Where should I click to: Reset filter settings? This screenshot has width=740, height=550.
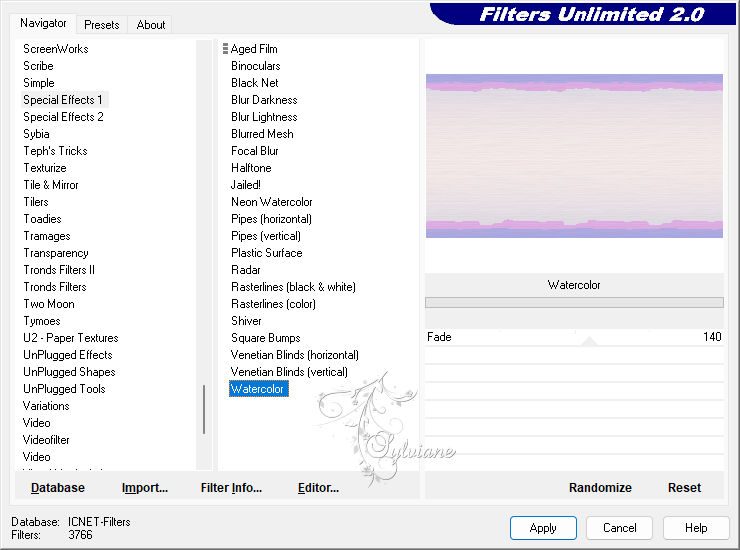[684, 488]
